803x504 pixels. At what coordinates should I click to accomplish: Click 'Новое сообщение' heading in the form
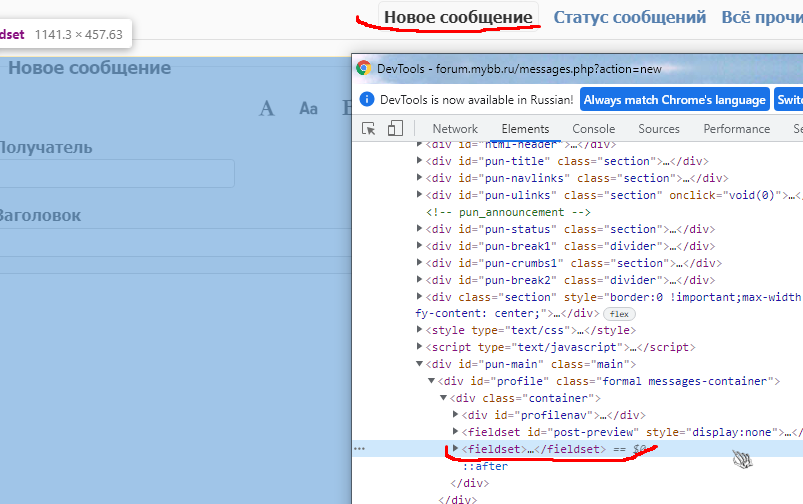click(90, 68)
